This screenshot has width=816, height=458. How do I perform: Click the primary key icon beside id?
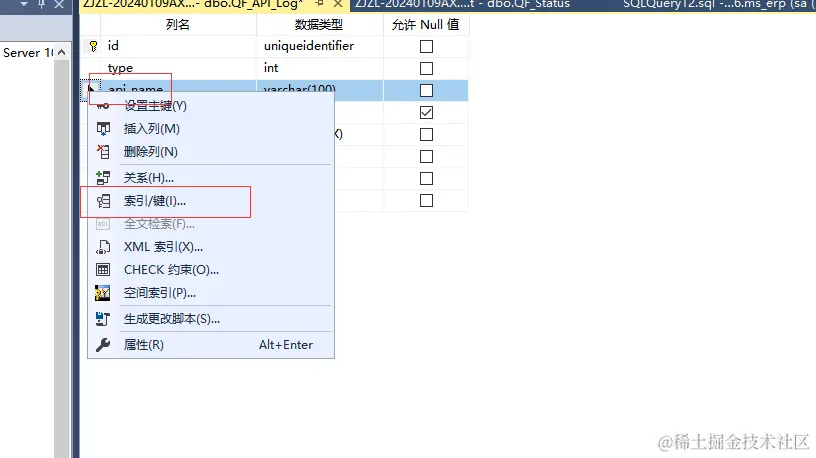(93, 46)
